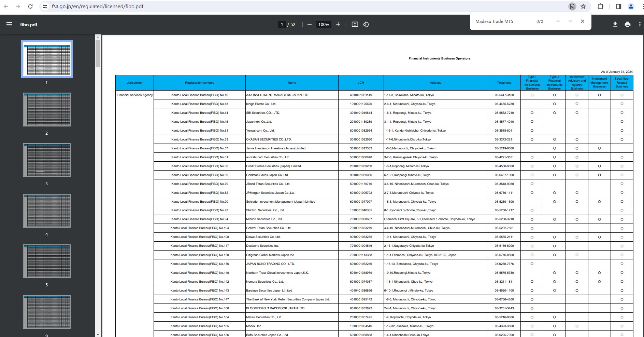Click 'Goldman Sachs Japan Co.,Ltd.' name
This screenshot has width=644, height=337.
(x=267, y=175)
